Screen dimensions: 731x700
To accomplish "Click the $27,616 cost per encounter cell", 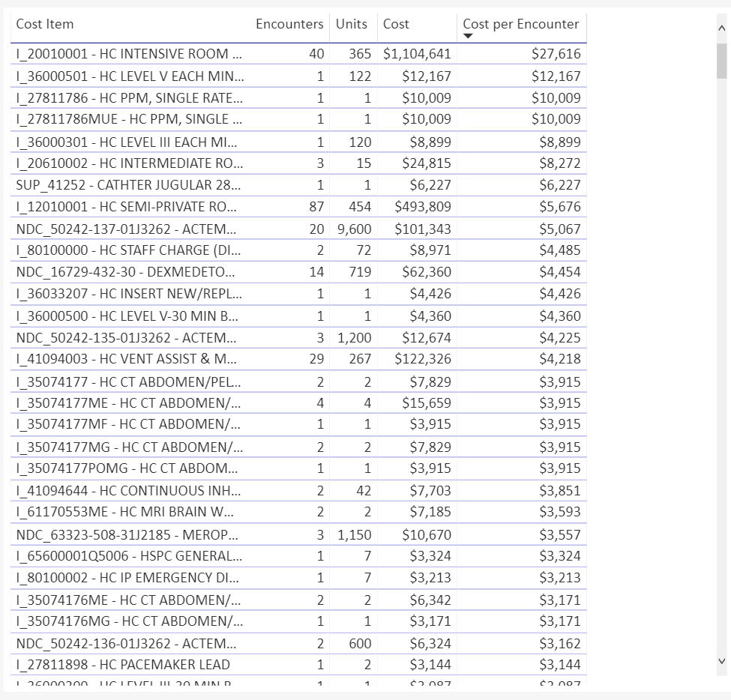I will [x=556, y=54].
